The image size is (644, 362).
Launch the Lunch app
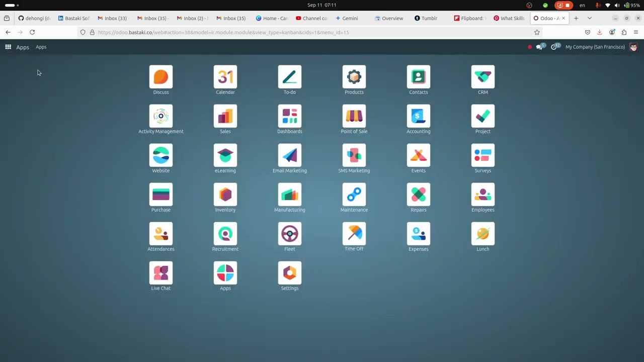tap(483, 234)
